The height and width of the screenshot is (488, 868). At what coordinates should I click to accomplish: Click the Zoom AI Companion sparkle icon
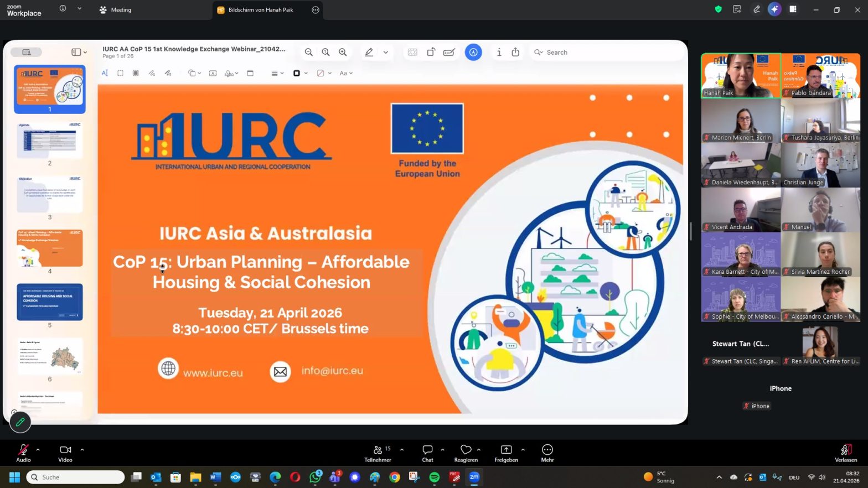click(774, 9)
